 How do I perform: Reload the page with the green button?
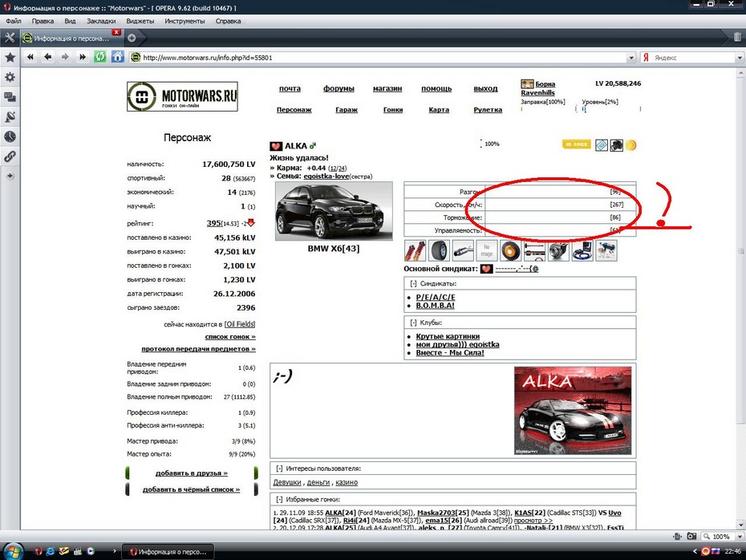100,57
